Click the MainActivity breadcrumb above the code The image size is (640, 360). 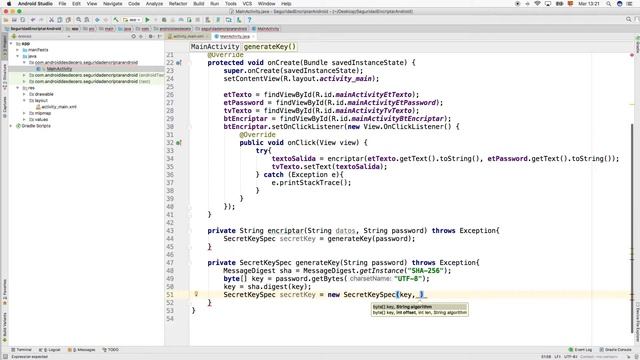point(215,47)
